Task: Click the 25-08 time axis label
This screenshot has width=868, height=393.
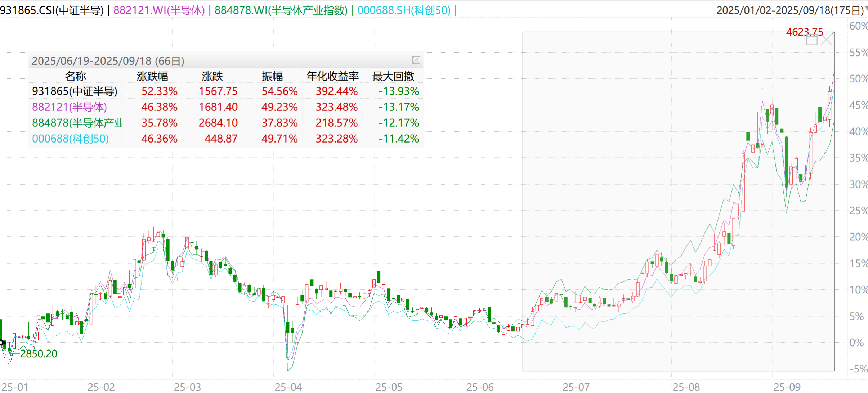Action: [686, 387]
